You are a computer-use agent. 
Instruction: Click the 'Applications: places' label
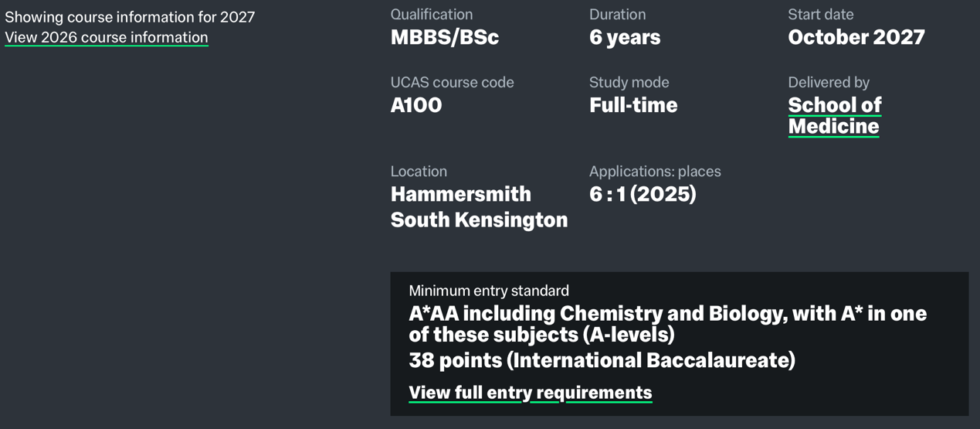coord(654,172)
